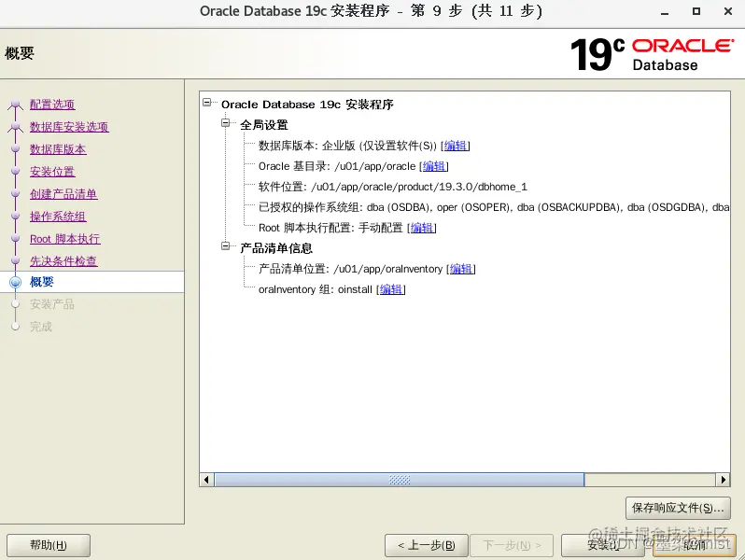Go back with 上一步(B) button
Viewport: 745px width, 560px height.
[427, 545]
